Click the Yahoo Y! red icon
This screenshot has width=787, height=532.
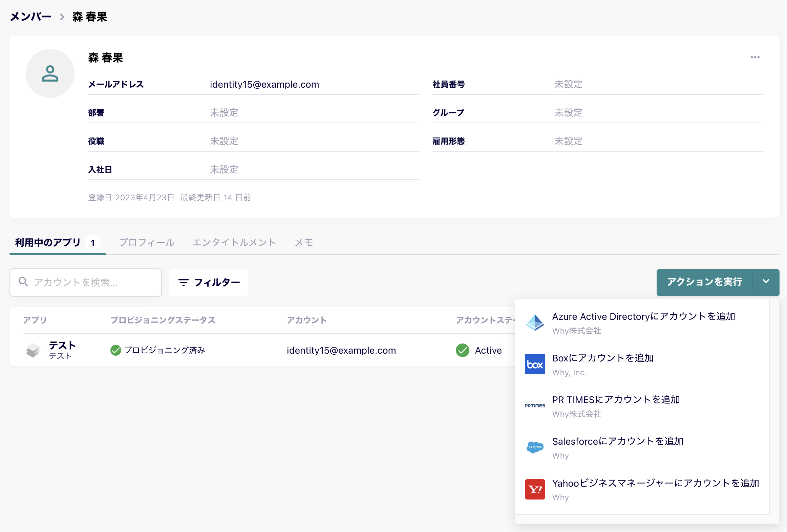click(x=535, y=489)
